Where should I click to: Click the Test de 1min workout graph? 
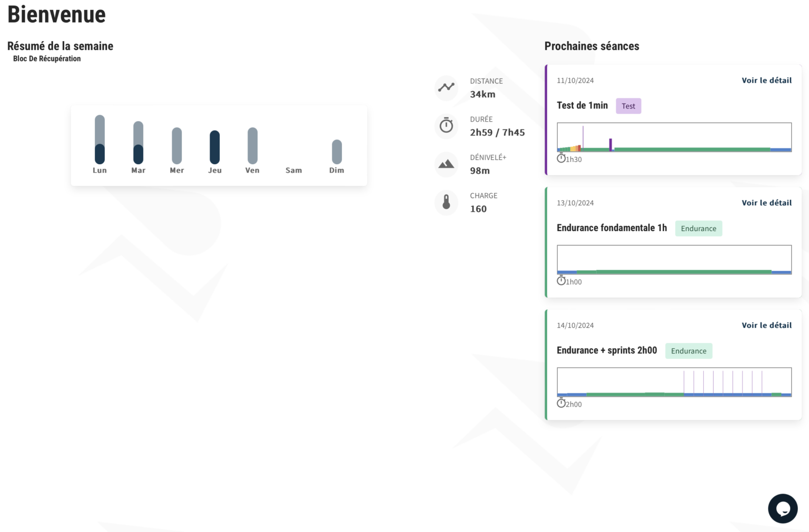coord(674,137)
